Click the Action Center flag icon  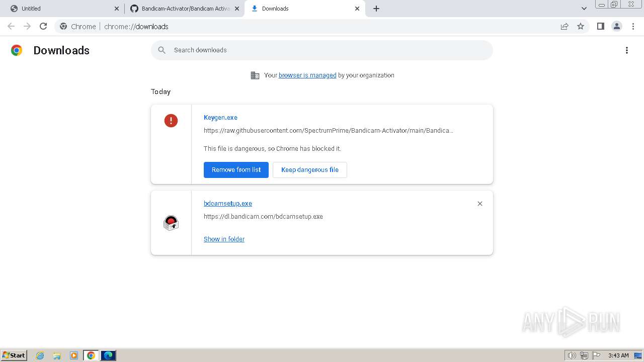click(596, 355)
